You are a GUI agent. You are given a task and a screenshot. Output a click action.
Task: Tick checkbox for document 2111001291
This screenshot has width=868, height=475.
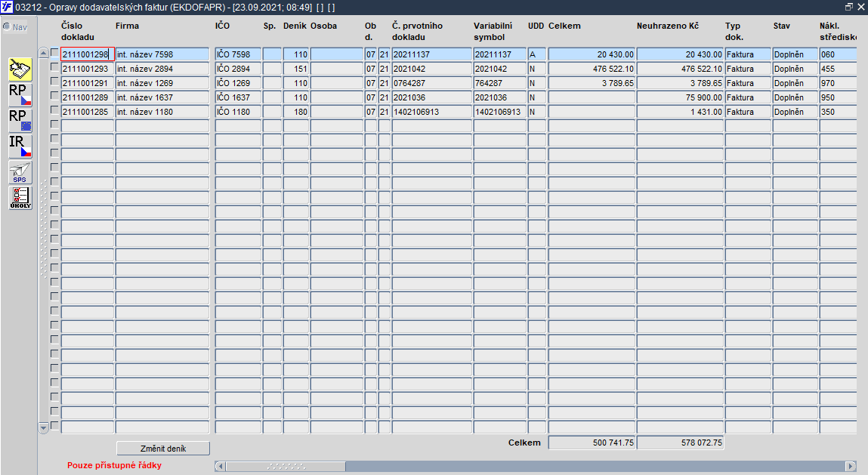click(54, 82)
